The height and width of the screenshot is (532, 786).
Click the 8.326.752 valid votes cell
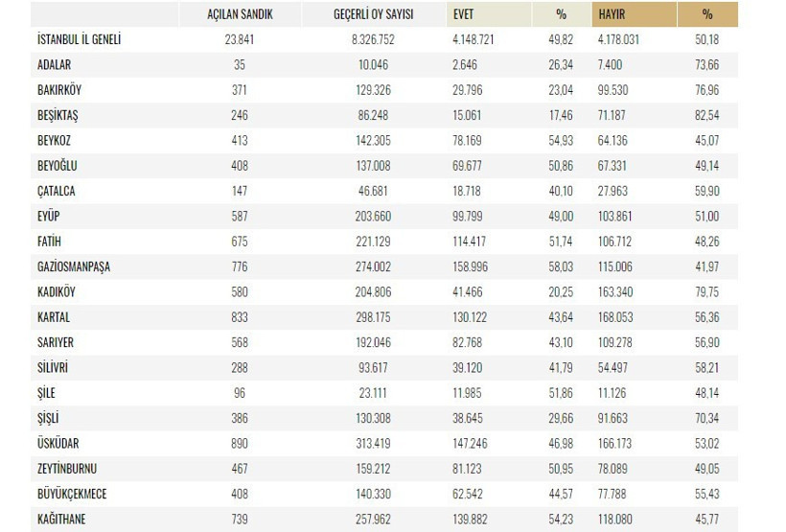374,39
